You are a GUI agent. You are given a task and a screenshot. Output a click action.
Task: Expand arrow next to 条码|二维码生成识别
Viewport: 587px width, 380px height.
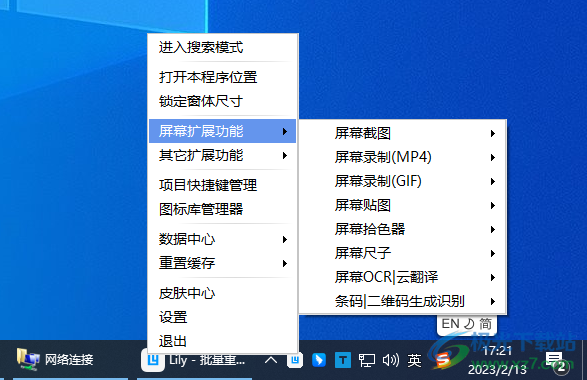[493, 301]
